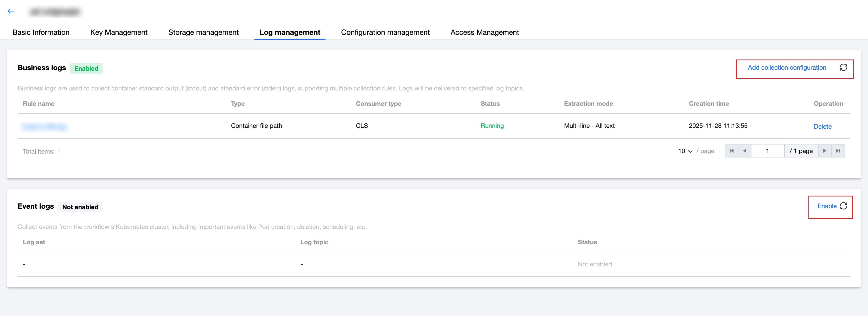Switch to Configuration management tab
Viewport: 868px width, 316px height.
click(385, 32)
